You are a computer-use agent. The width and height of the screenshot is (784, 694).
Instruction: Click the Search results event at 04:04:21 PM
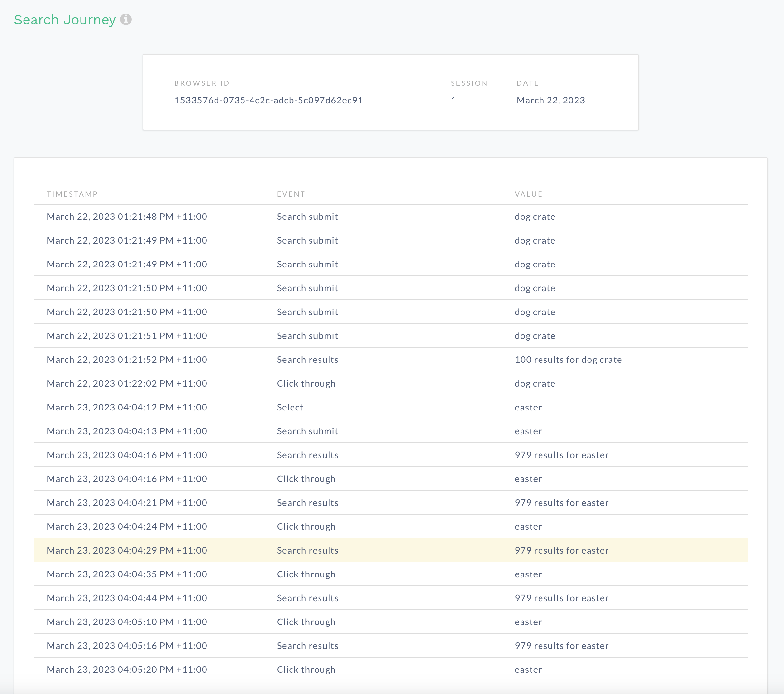[x=308, y=503]
